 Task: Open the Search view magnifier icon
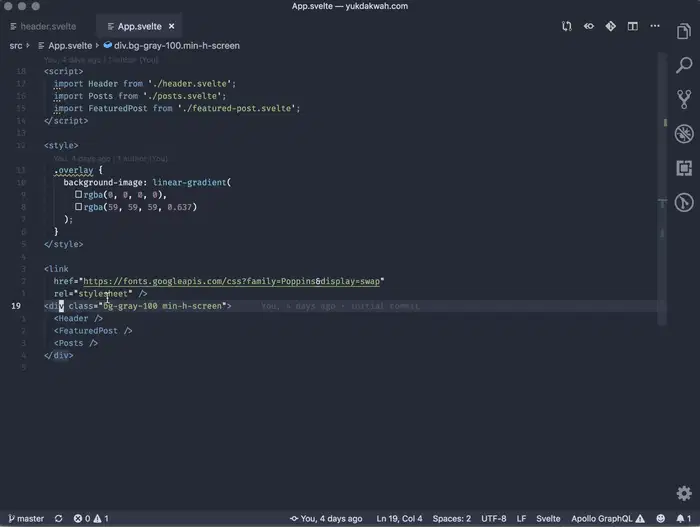coord(683,65)
